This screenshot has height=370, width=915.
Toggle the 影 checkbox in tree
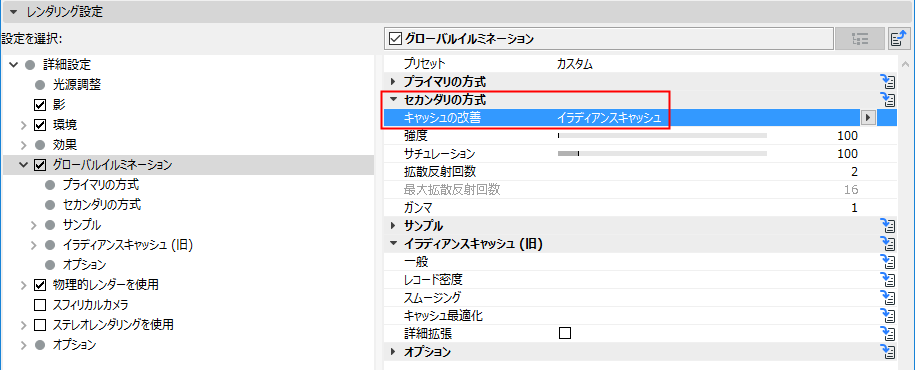click(x=40, y=105)
